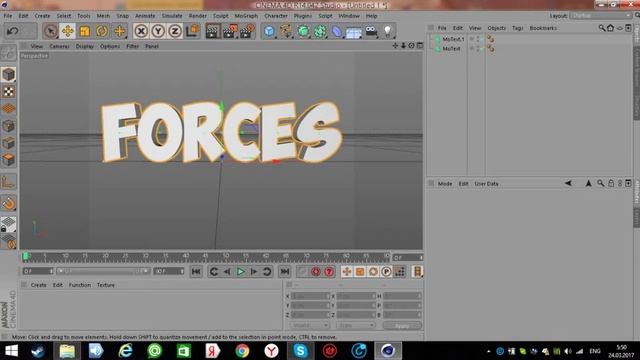Click the Apply button in coordinates

[x=402, y=325]
